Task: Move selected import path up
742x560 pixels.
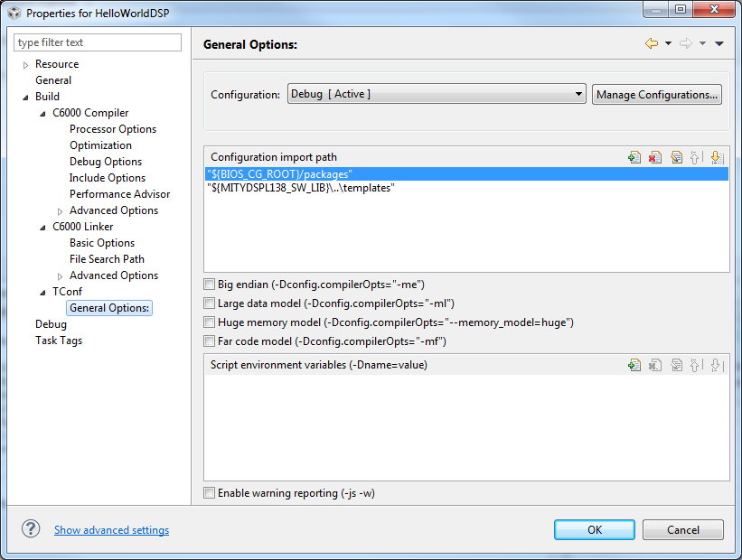Action: (696, 157)
